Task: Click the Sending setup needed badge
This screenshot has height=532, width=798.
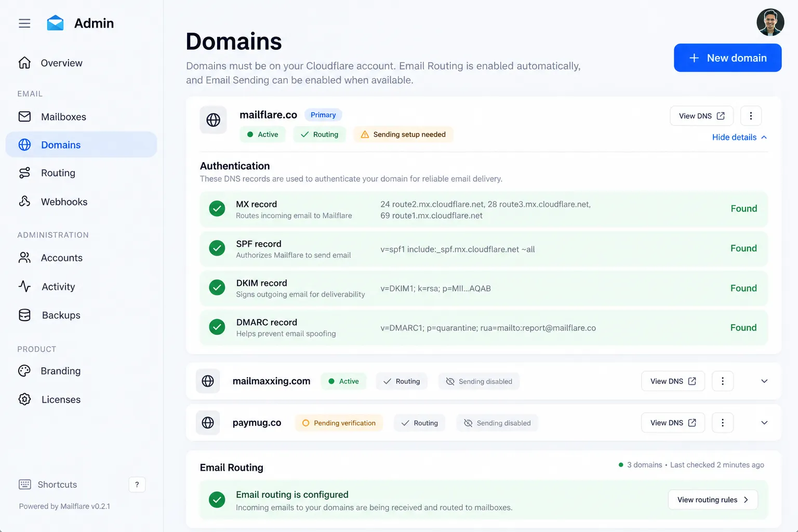Action: (403, 135)
